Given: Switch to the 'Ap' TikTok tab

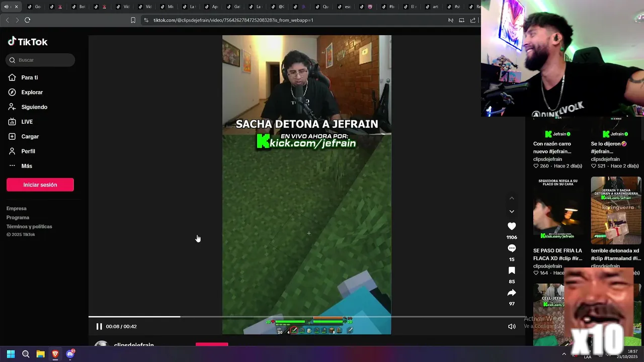Looking at the screenshot, I should coord(211,7).
